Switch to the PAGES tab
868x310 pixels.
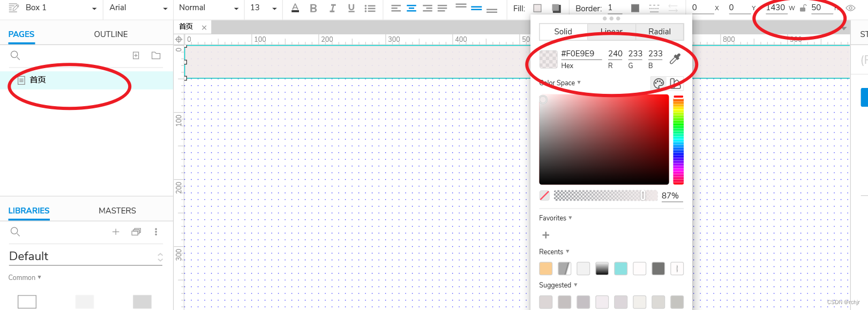[x=21, y=34]
